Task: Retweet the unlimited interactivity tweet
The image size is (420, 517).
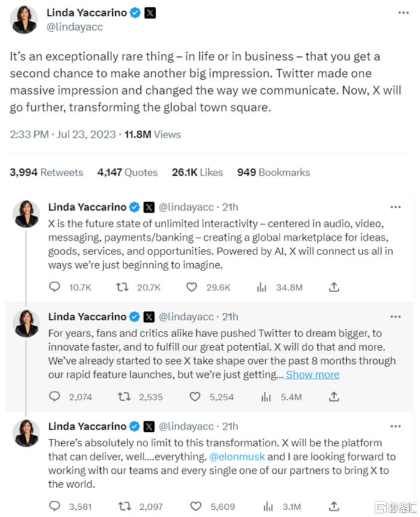Action: pyautogui.click(x=123, y=287)
